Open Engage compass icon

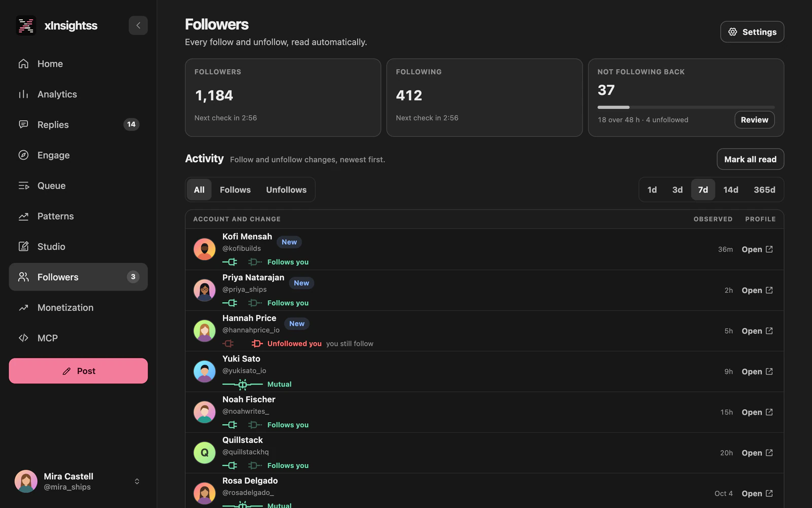pos(23,155)
